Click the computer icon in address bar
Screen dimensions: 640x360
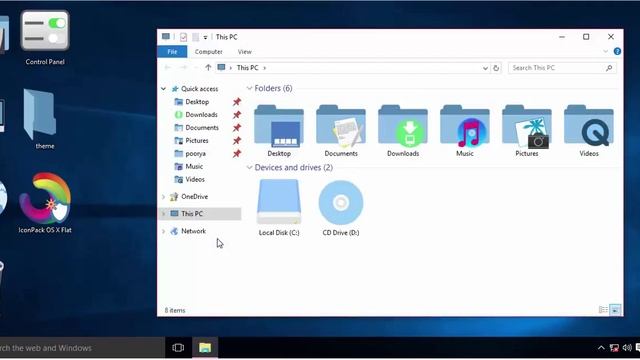click(x=221, y=67)
